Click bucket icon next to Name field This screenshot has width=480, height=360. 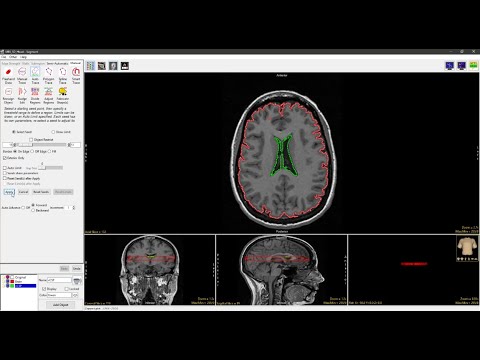(77, 280)
